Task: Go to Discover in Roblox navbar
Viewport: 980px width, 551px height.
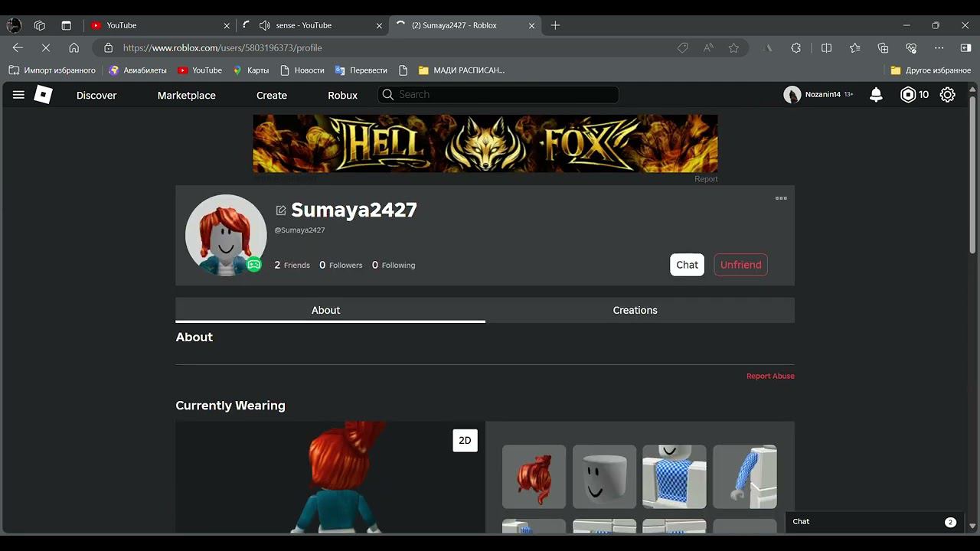Action: point(96,95)
